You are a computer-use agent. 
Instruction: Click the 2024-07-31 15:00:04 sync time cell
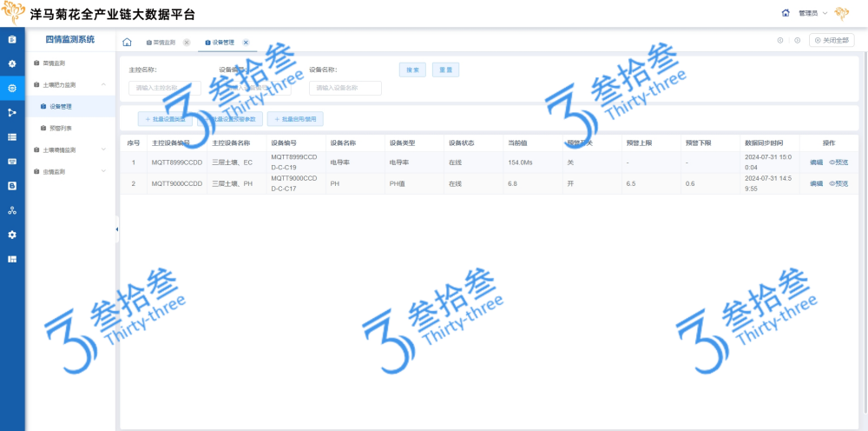pyautogui.click(x=768, y=162)
